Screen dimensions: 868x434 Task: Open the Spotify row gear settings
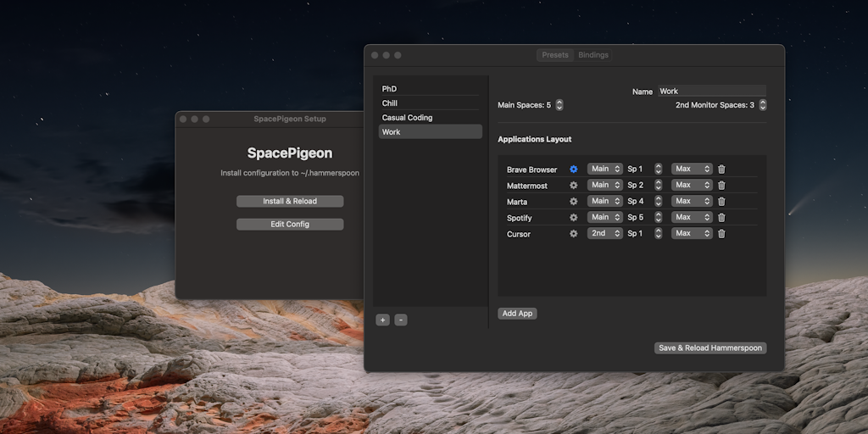tap(573, 218)
